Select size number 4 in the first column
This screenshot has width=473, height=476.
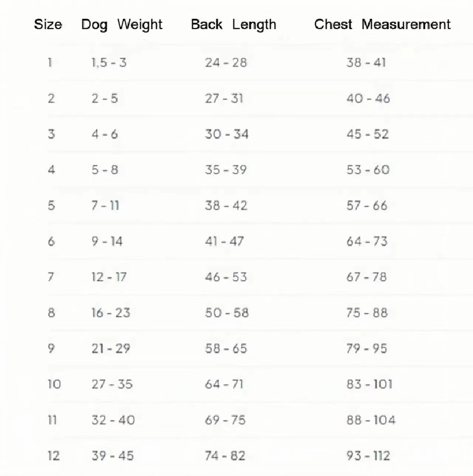(x=51, y=170)
